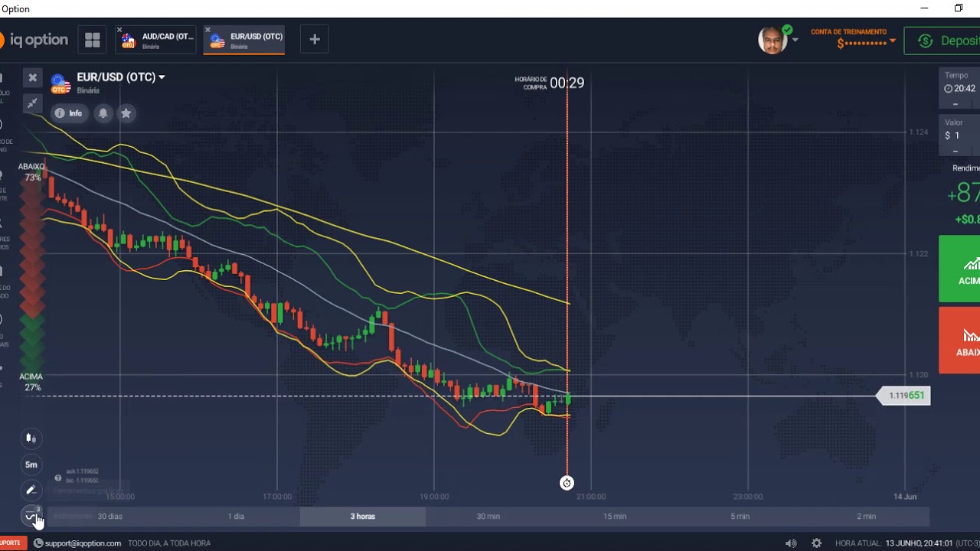Close the EUR/USD (OTC) tab
The width and height of the screenshot is (980, 551).
click(x=207, y=31)
